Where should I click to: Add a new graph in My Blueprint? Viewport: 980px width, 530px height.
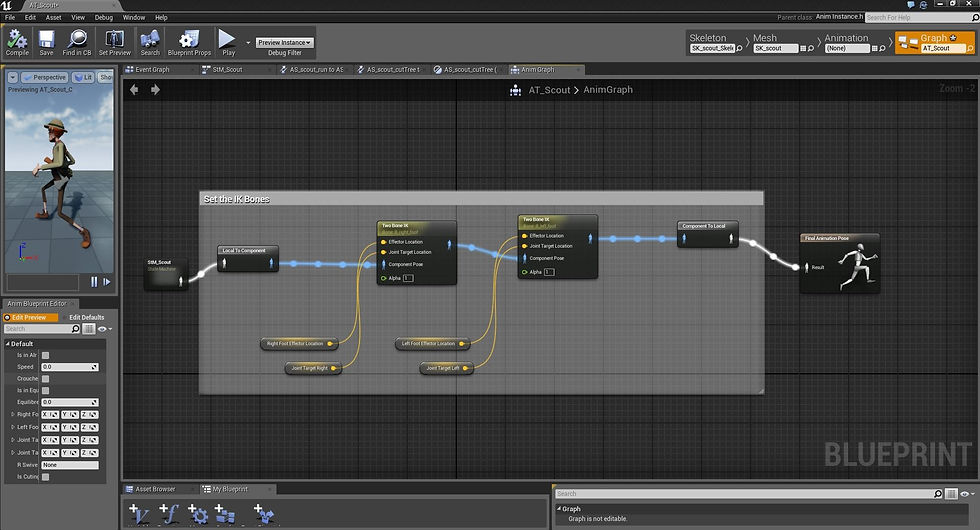(x=224, y=514)
